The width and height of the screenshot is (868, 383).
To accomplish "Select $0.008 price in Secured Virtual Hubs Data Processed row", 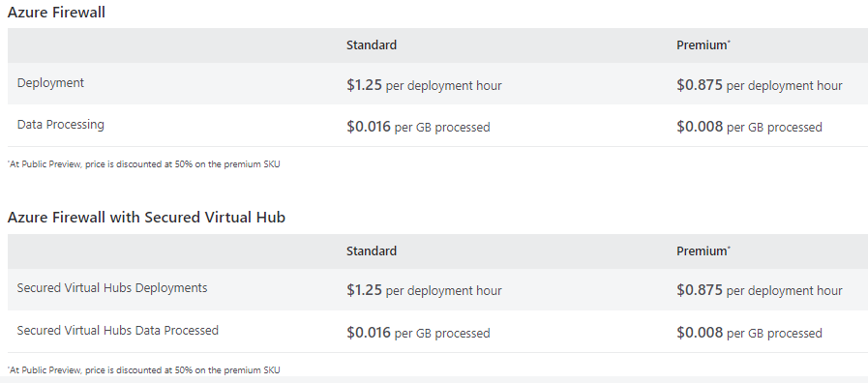I will (700, 333).
